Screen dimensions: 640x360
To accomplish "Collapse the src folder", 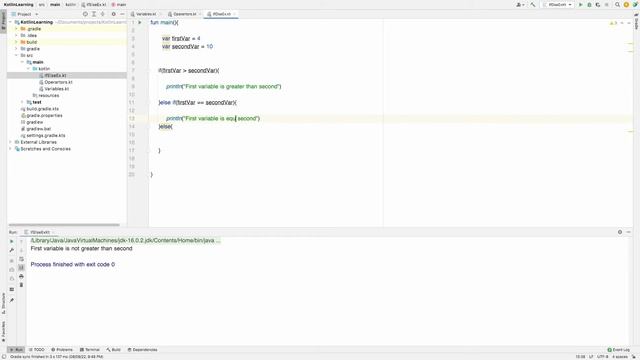I will (16, 56).
